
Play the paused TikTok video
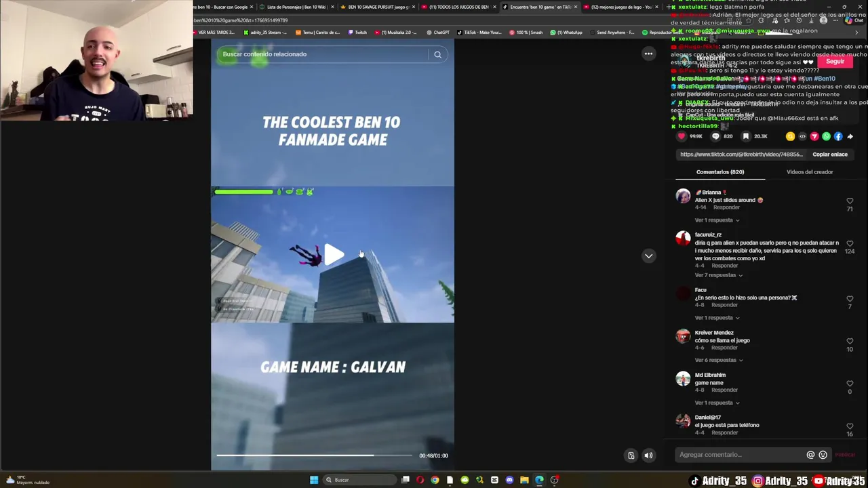333,255
